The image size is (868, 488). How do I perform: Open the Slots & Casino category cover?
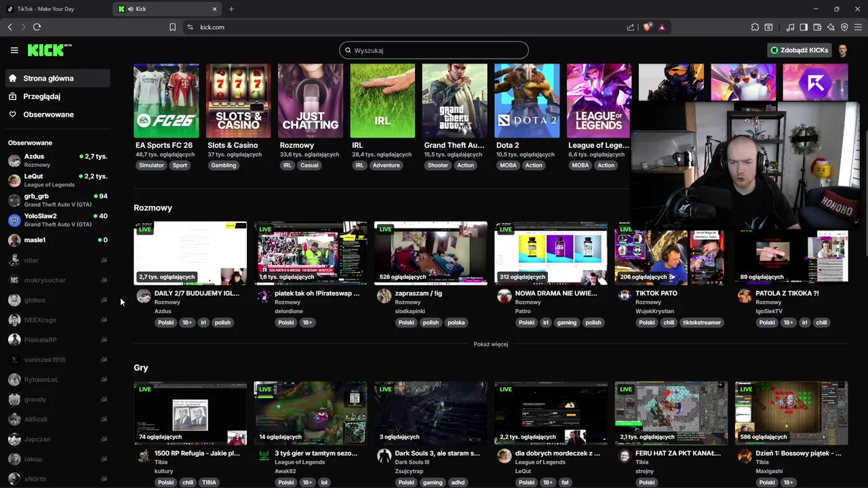(238, 100)
